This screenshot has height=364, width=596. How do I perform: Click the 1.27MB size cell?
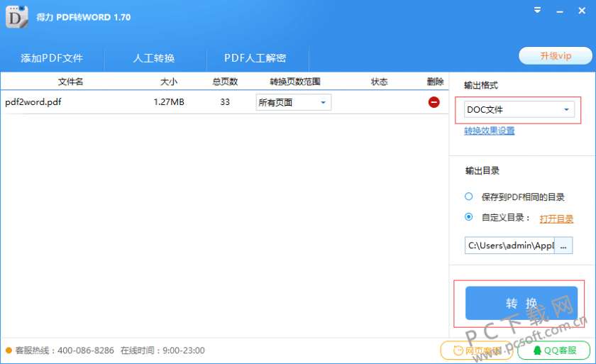(x=169, y=102)
